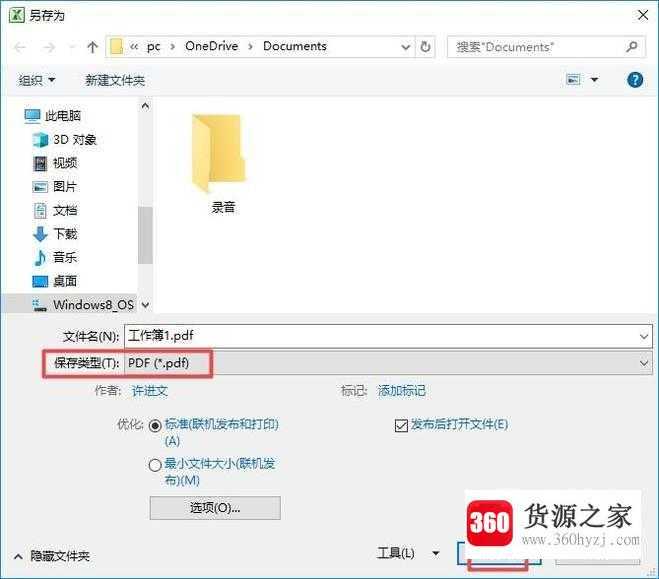Click the search magnifier icon

coord(632,46)
